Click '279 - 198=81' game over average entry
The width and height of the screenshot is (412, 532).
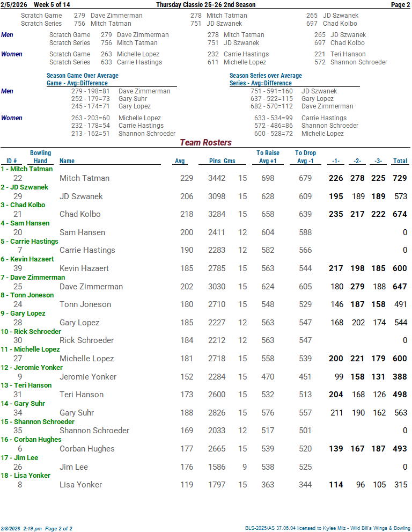(90, 91)
